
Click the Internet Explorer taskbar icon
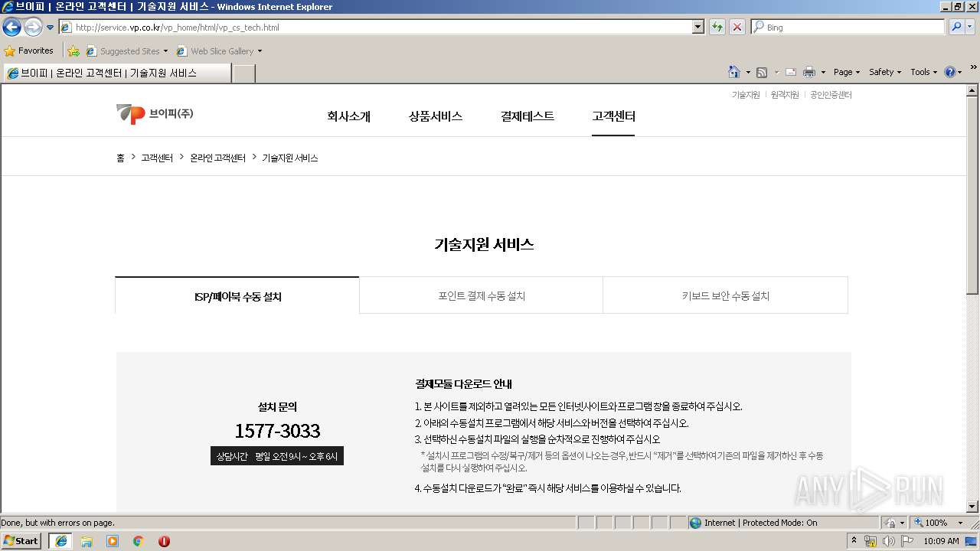click(x=60, y=540)
